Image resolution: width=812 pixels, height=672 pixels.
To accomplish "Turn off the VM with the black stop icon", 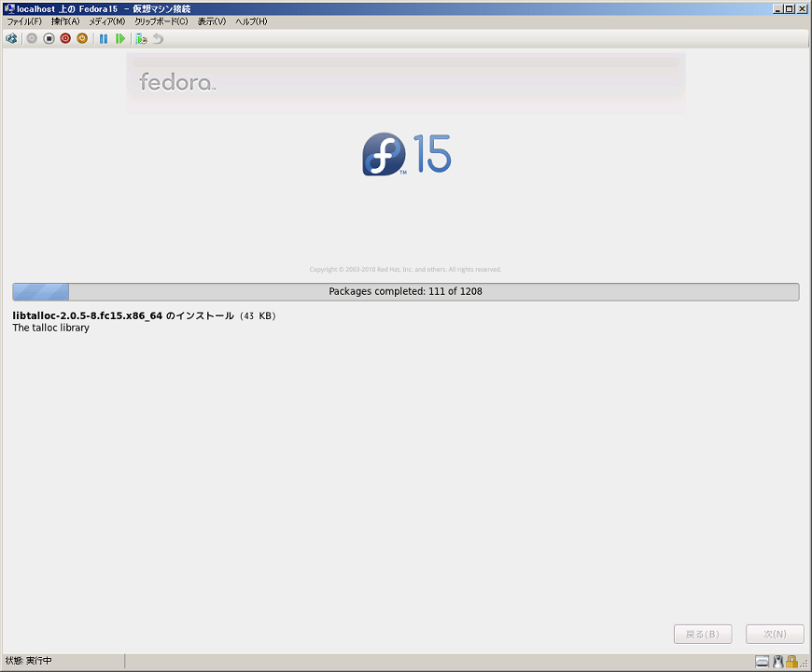I will pos(49,38).
